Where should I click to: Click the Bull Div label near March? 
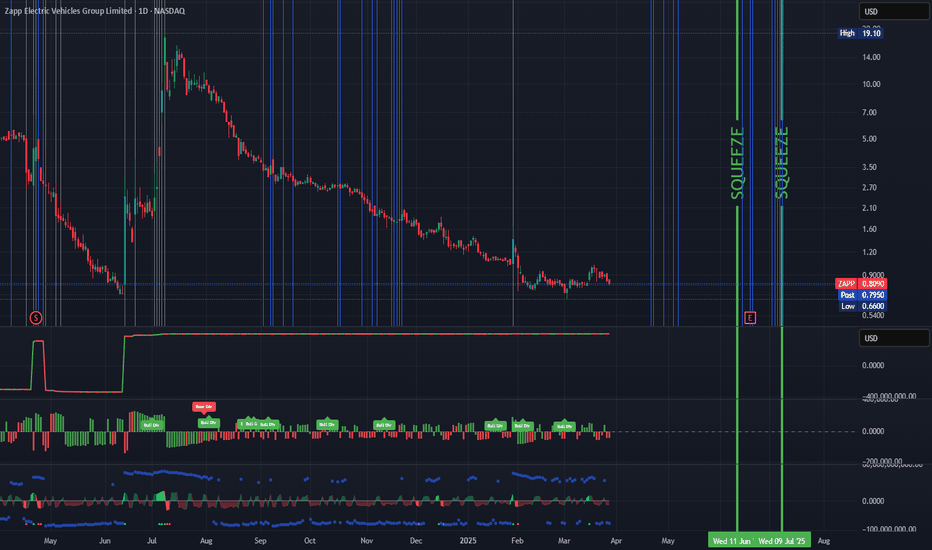click(x=563, y=426)
